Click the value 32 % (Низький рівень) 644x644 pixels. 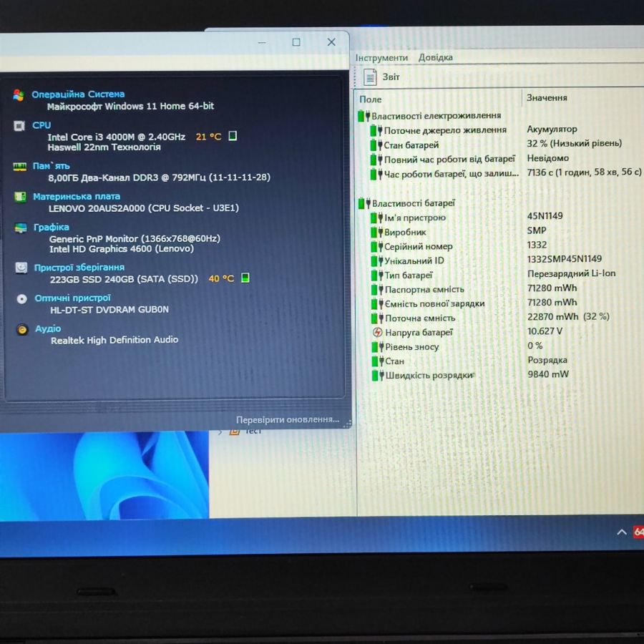pyautogui.click(x=574, y=143)
